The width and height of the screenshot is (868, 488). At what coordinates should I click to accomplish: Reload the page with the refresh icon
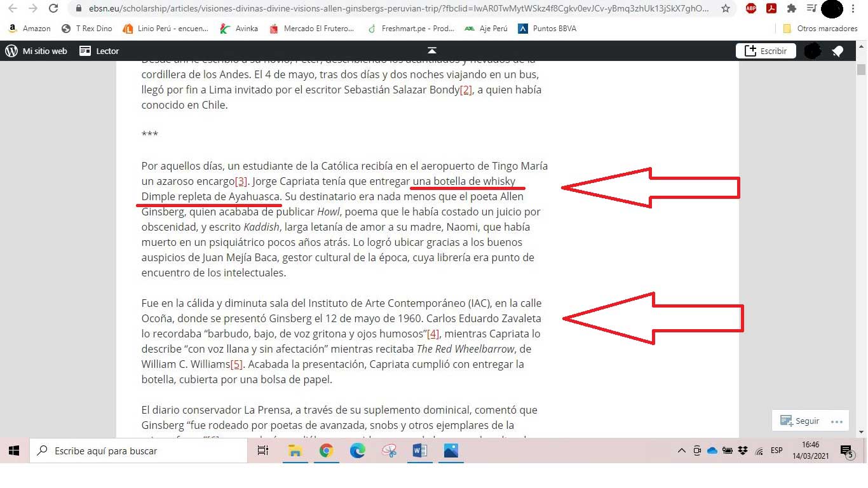(x=54, y=9)
